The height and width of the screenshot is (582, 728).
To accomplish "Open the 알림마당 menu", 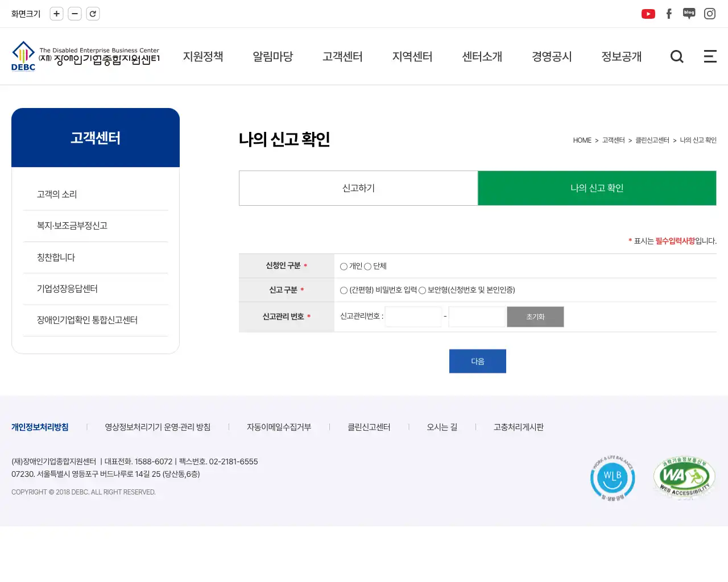I will click(273, 56).
